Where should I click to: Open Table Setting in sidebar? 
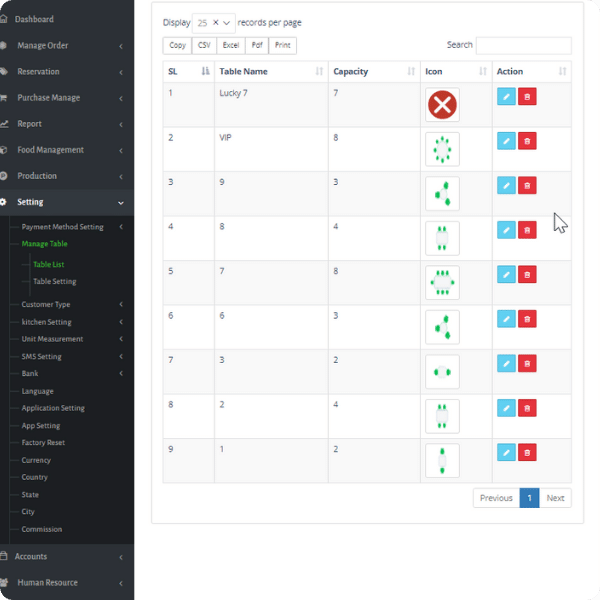54,282
